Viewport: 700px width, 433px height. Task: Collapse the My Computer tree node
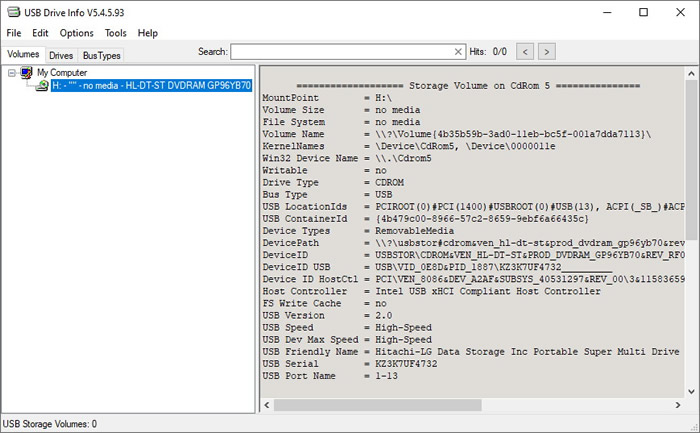pyautogui.click(x=12, y=73)
